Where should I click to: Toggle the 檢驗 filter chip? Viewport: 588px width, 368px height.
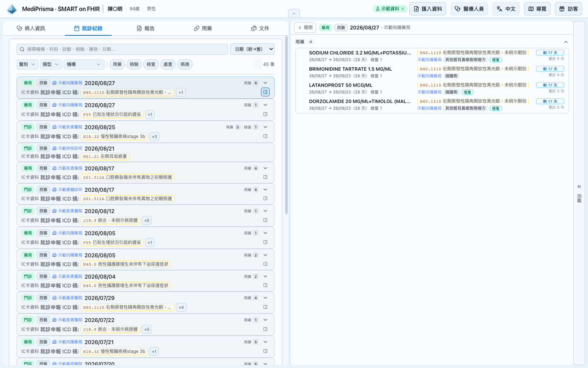[x=134, y=64]
